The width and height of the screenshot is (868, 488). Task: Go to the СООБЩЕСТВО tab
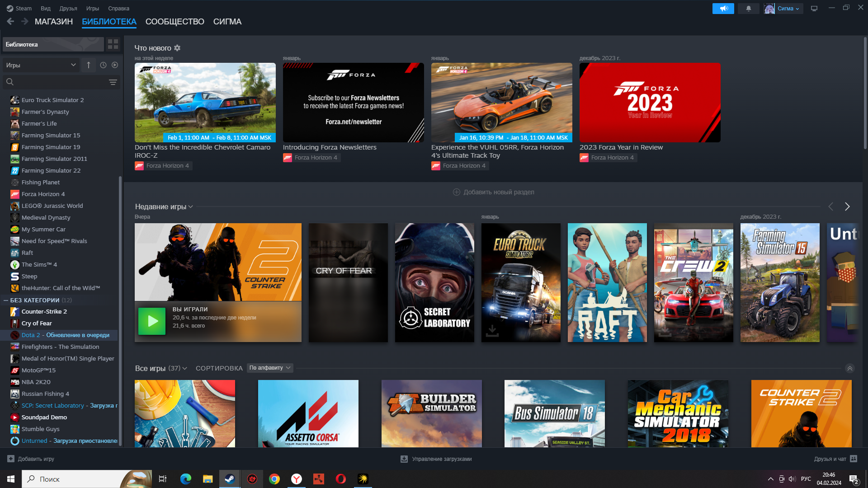pyautogui.click(x=175, y=22)
